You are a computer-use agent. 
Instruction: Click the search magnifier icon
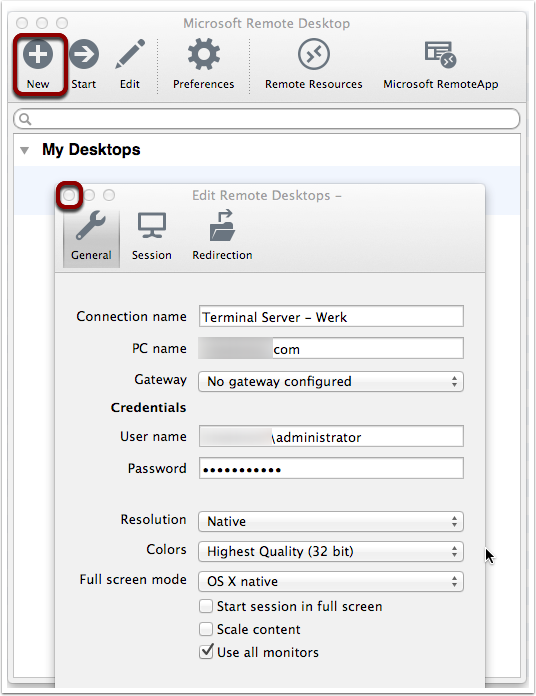[25, 119]
